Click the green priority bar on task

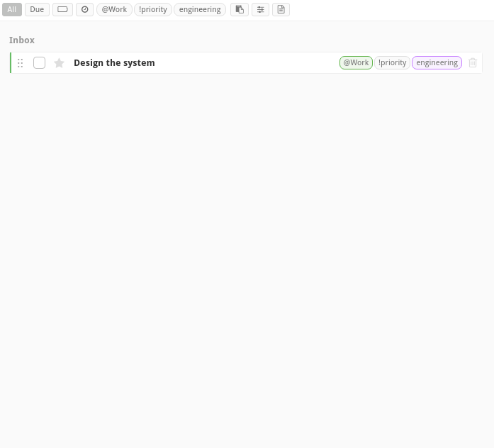pyautogui.click(x=11, y=63)
